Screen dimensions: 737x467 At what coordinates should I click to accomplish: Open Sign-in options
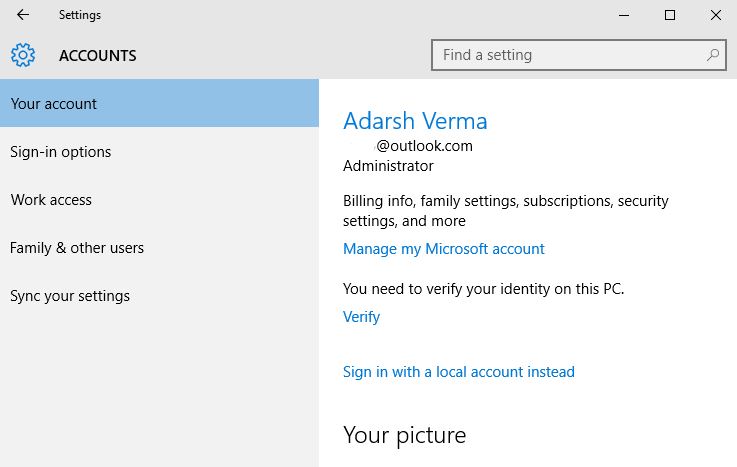click(x=60, y=152)
